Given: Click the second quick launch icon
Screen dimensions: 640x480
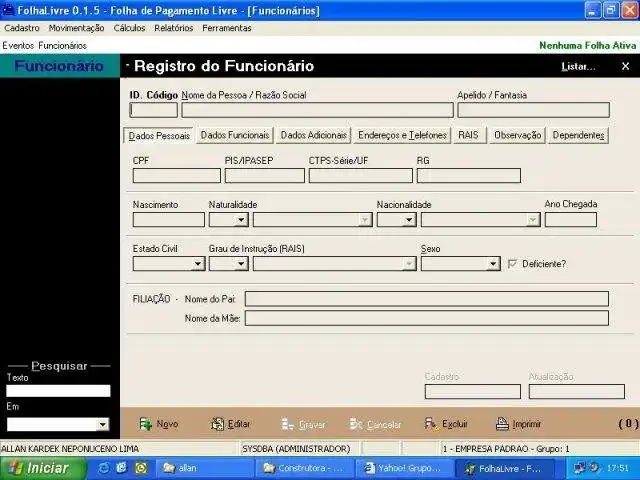Looking at the screenshot, I should tap(122, 468).
